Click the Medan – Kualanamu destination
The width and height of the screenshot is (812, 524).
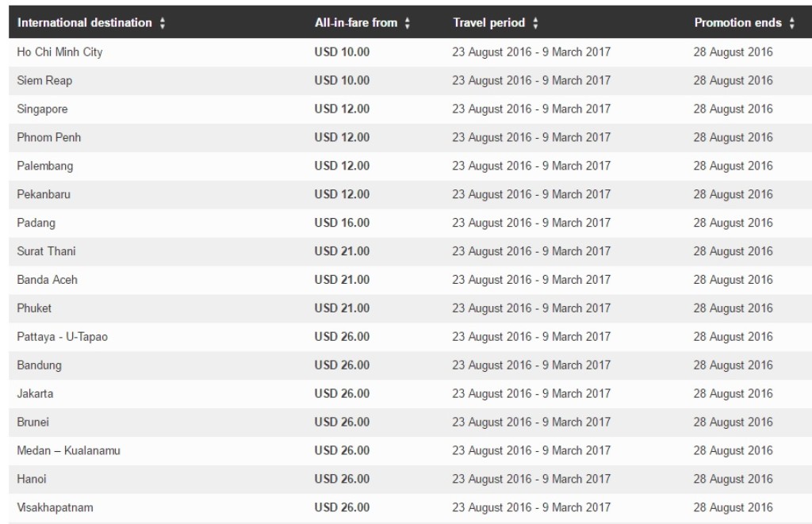tap(68, 451)
